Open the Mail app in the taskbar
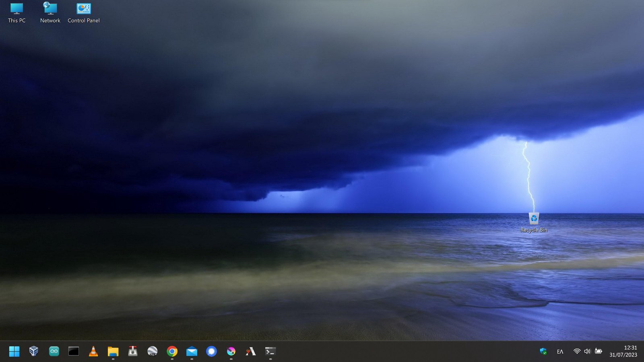 [192, 351]
